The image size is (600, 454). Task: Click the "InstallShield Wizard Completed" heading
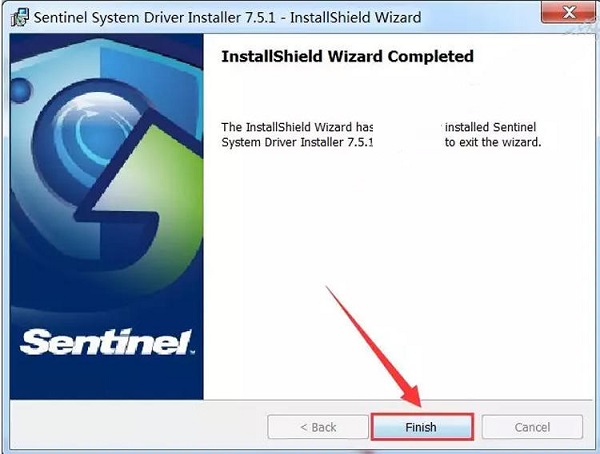pos(347,57)
